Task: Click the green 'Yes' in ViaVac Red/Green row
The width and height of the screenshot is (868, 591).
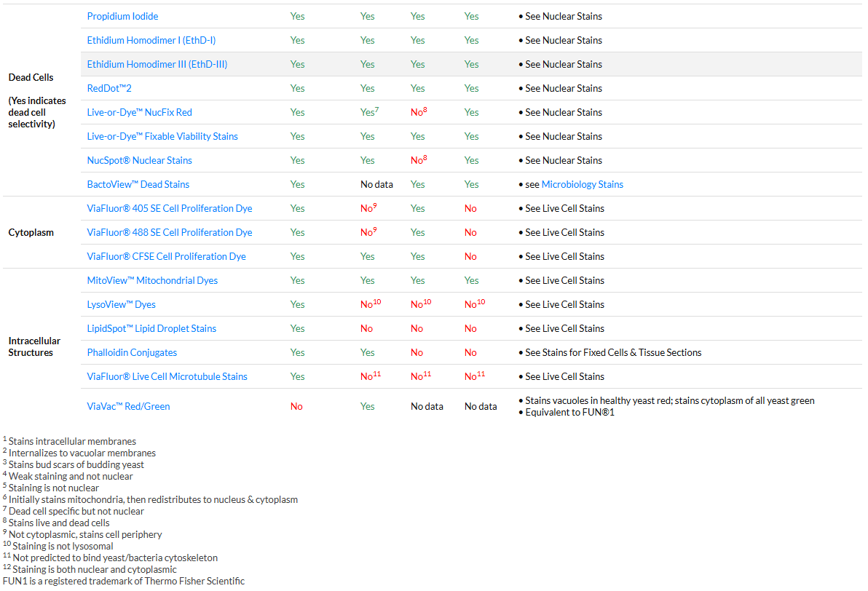Action: [368, 406]
